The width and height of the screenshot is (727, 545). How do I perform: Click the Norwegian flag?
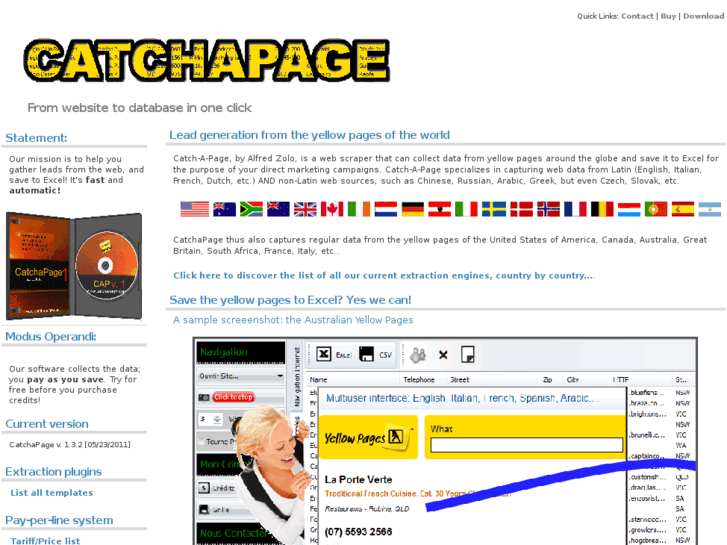tap(548, 209)
